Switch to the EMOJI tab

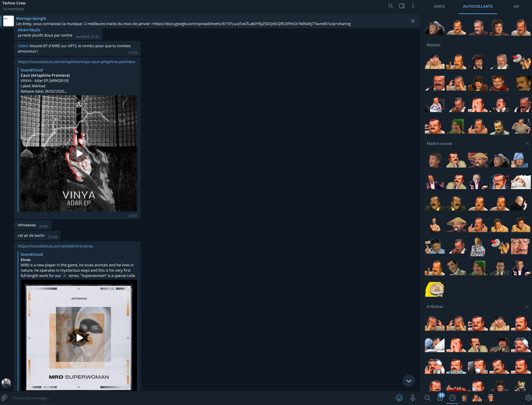tap(439, 6)
